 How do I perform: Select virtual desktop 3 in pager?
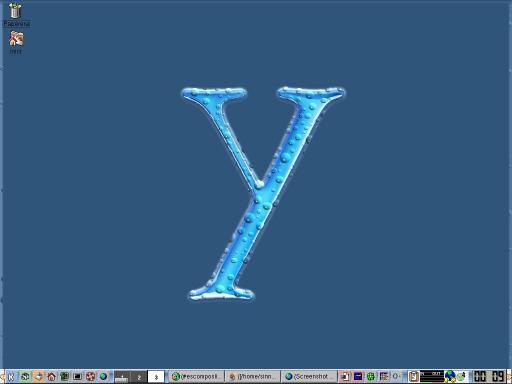point(156,377)
